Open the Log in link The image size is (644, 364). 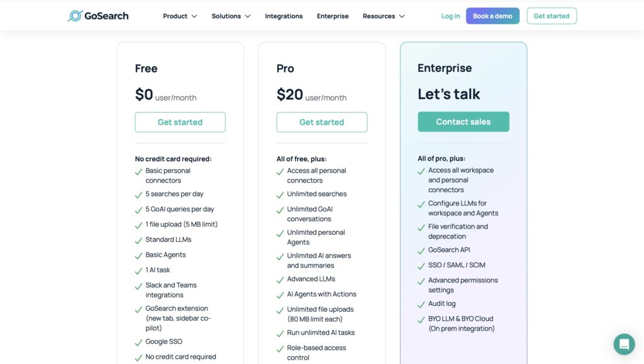click(450, 16)
